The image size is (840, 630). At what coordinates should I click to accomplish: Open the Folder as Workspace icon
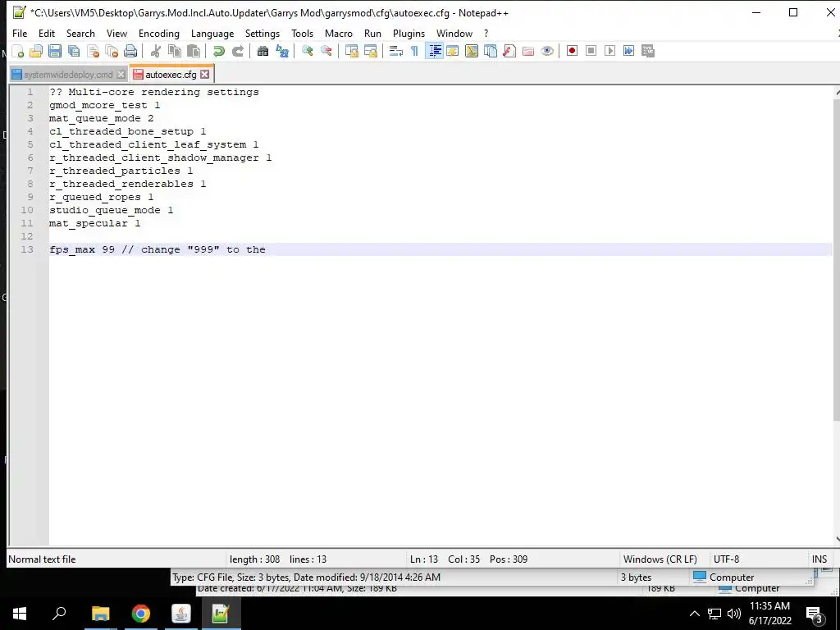click(x=528, y=51)
